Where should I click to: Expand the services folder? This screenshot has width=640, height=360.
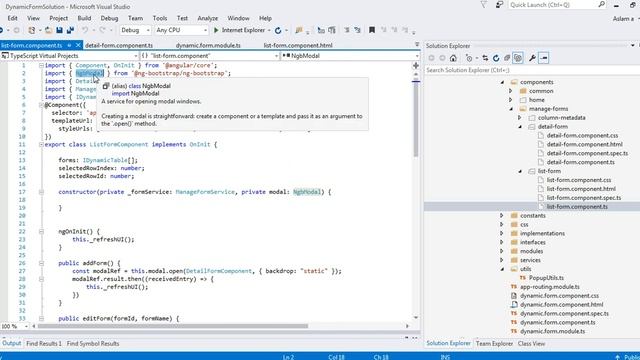coord(502,260)
